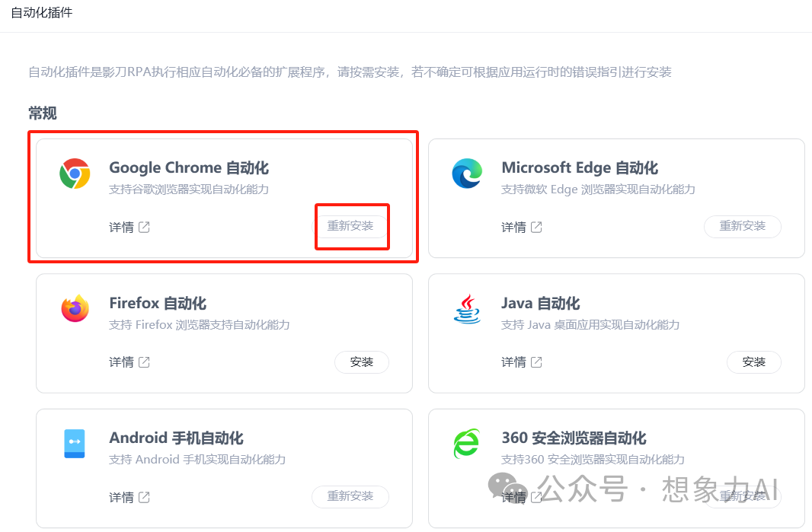The height and width of the screenshot is (532, 812).
Task: Click the Android phone automation icon
Action: pyautogui.click(x=75, y=444)
